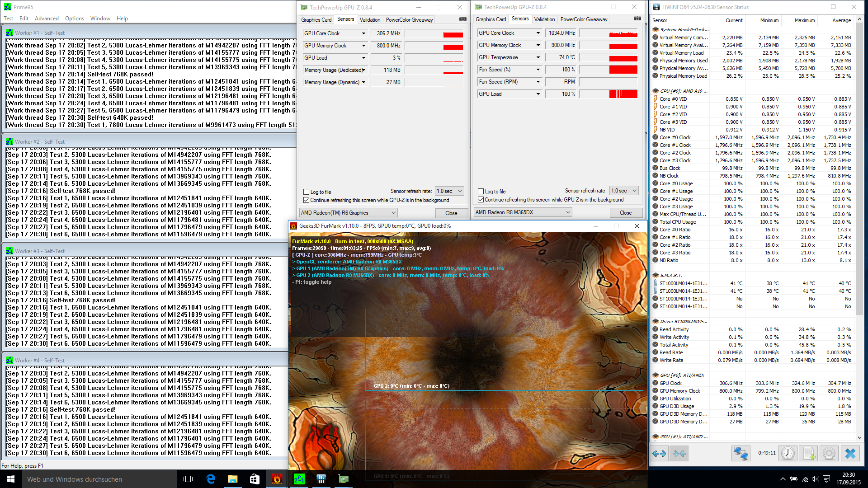Switch to Graphics Card tab in left GPU-Z

(316, 20)
